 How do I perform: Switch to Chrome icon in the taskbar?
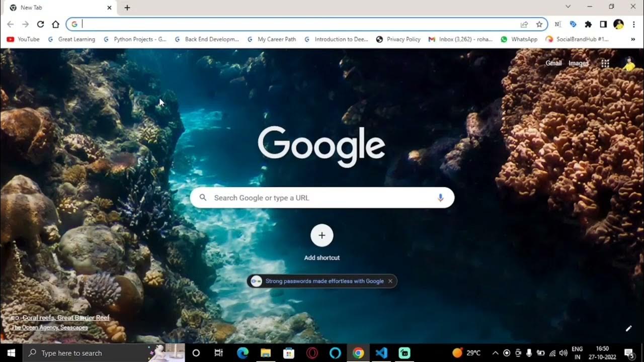point(358,353)
